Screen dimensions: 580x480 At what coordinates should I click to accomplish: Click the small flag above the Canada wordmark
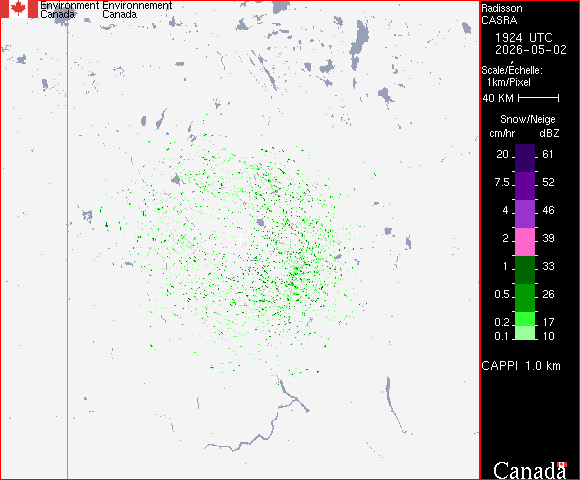coord(562,464)
